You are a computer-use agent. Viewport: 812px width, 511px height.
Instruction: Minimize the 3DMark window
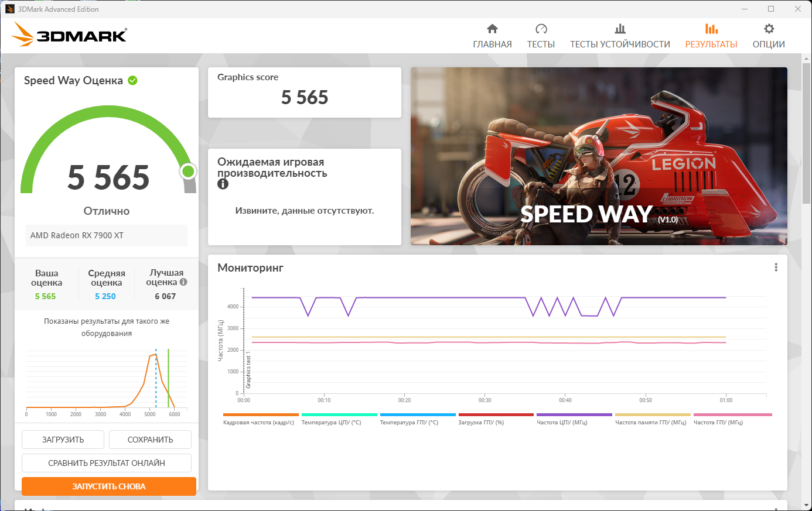coord(745,9)
